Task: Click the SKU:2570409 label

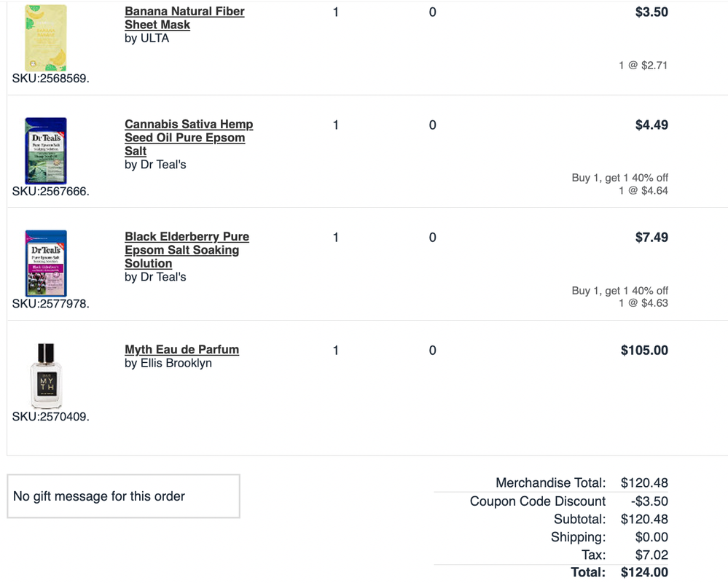Action: (x=51, y=417)
